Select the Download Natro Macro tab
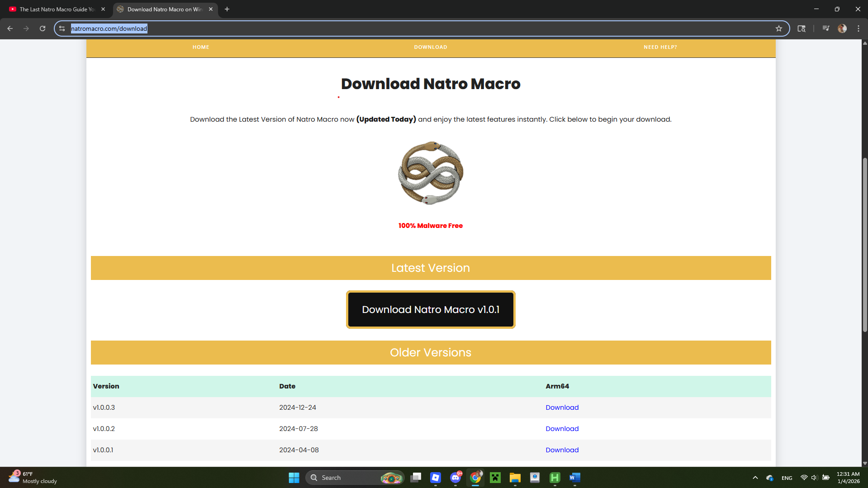Image resolution: width=868 pixels, height=488 pixels. (x=165, y=9)
